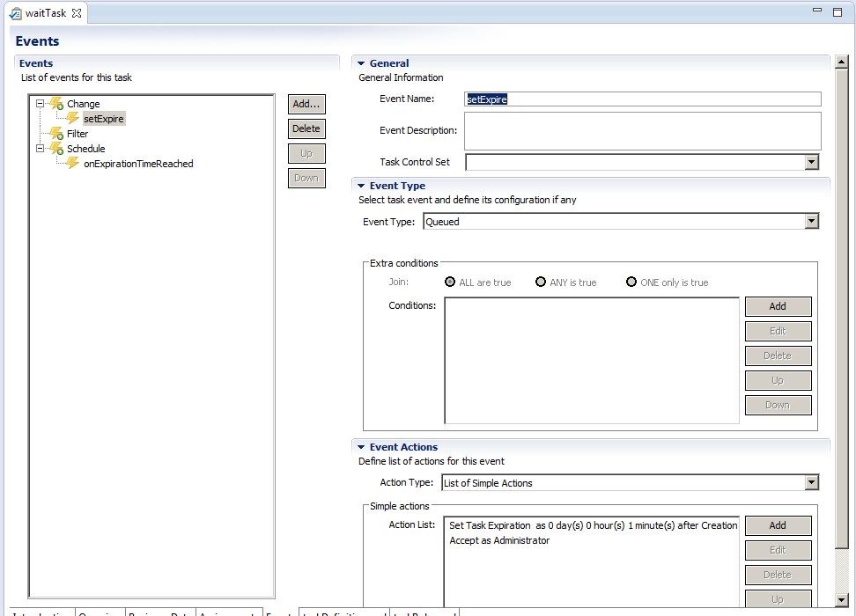Collapse the Event Actions section

coord(361,447)
